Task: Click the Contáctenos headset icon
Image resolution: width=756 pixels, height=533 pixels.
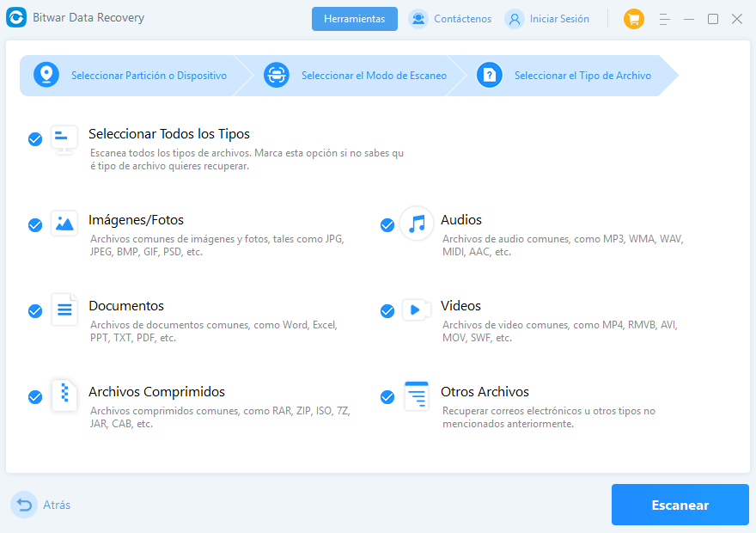Action: (x=418, y=19)
